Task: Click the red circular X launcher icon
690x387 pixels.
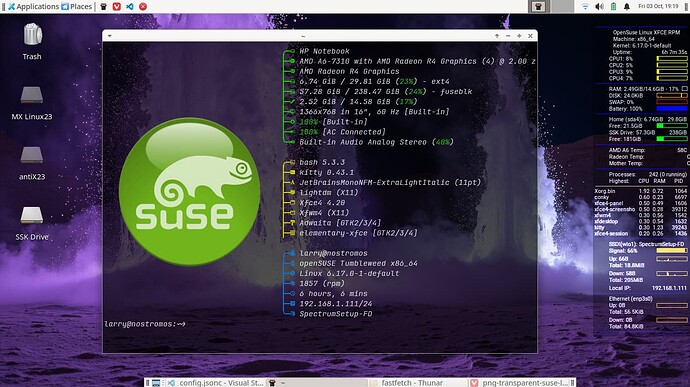Action: pos(143,7)
